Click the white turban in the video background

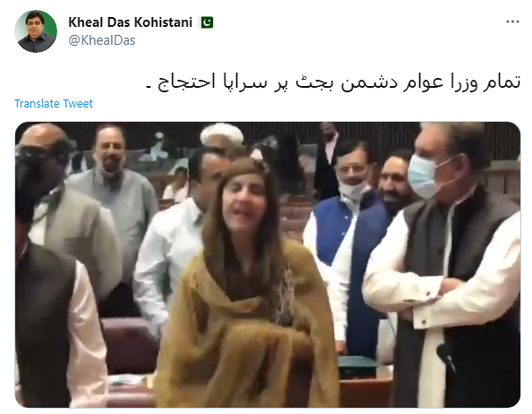click(x=222, y=134)
